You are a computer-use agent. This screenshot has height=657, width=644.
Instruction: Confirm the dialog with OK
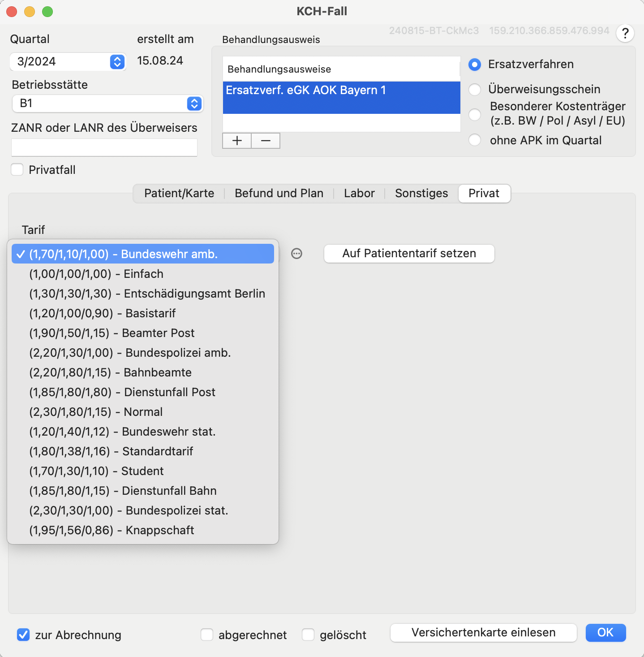click(605, 633)
